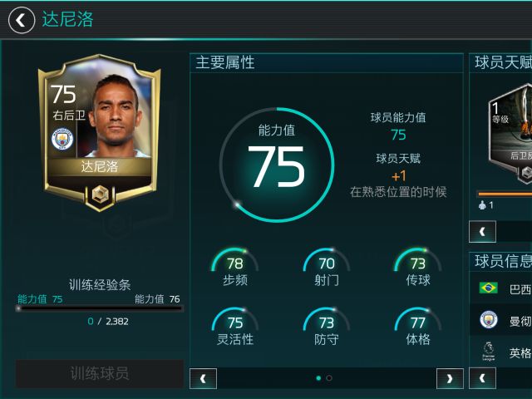Viewport: 532px width, 399px height.
Task: Switch to second attributes page dot
Action: click(x=329, y=378)
